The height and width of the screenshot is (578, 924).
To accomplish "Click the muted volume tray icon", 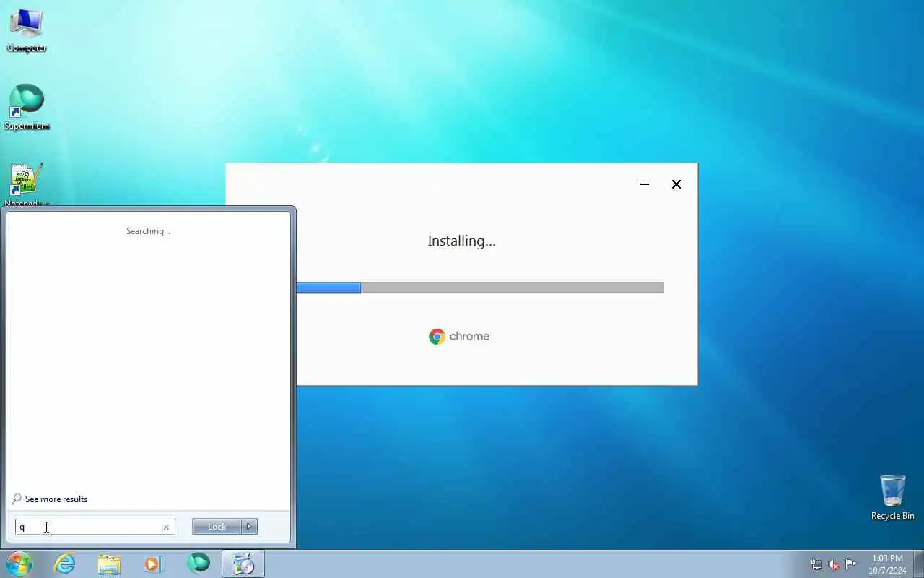I will [834, 564].
